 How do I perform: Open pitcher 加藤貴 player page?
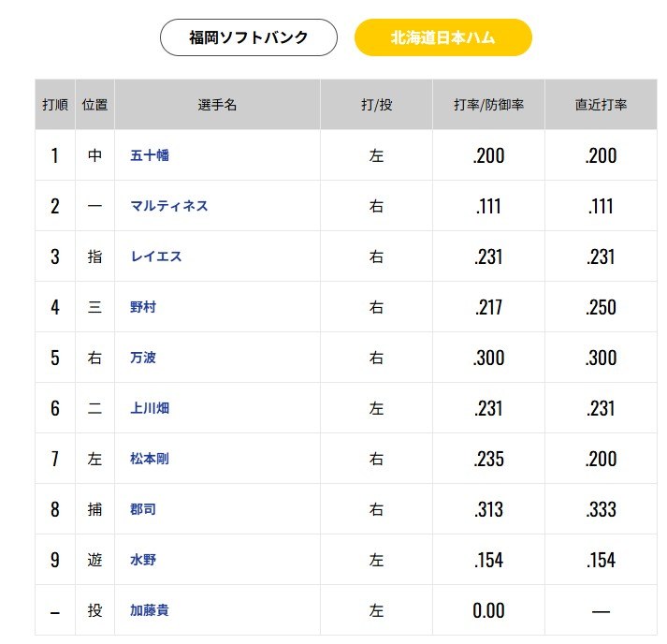point(150,610)
